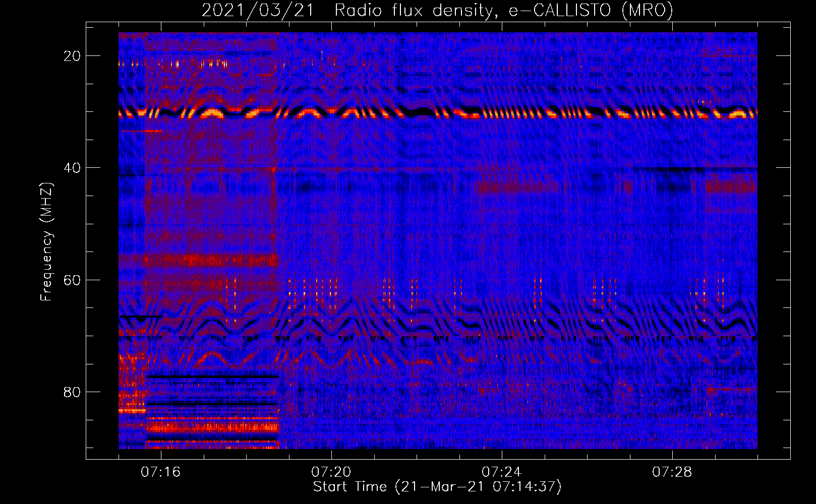Viewport: 816px width, 504px height.
Task: Click the "20" frequency tick label
Action: pos(73,56)
